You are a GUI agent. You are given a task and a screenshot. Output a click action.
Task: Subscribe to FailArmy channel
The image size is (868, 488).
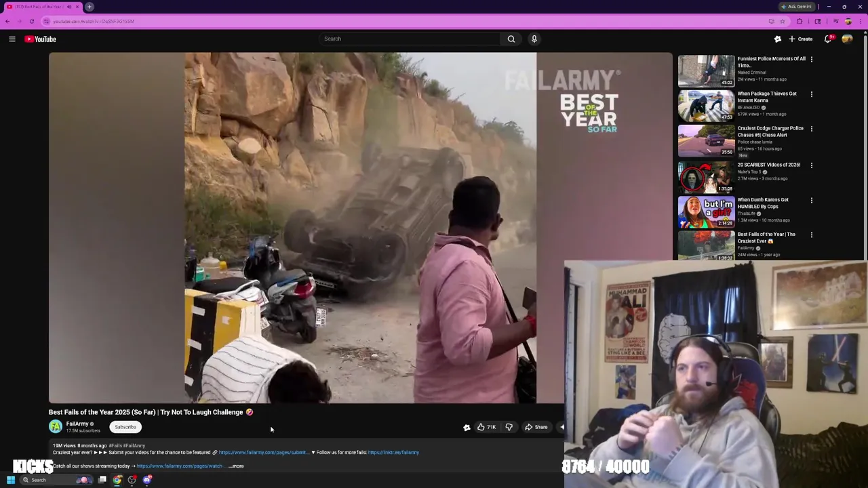[x=125, y=427]
